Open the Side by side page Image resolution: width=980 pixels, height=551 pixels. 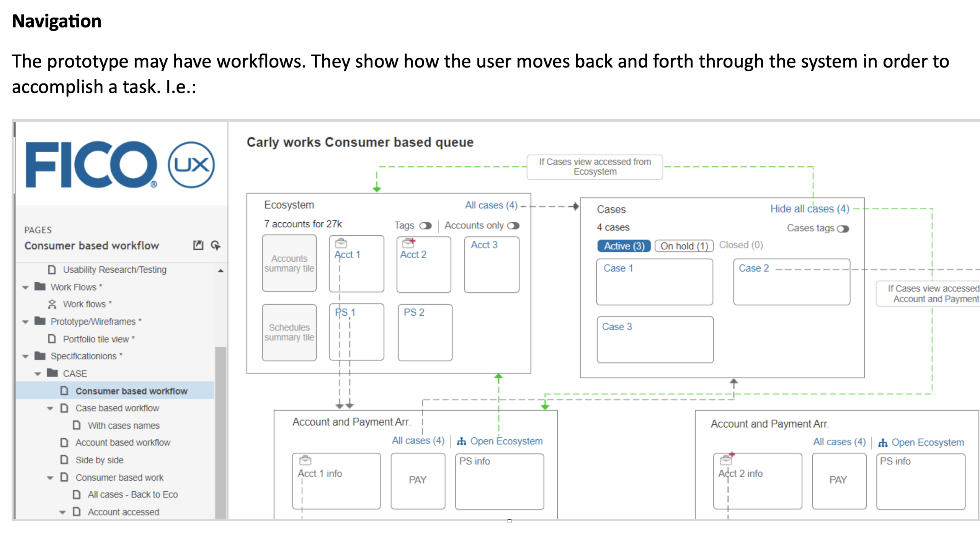pos(99,460)
